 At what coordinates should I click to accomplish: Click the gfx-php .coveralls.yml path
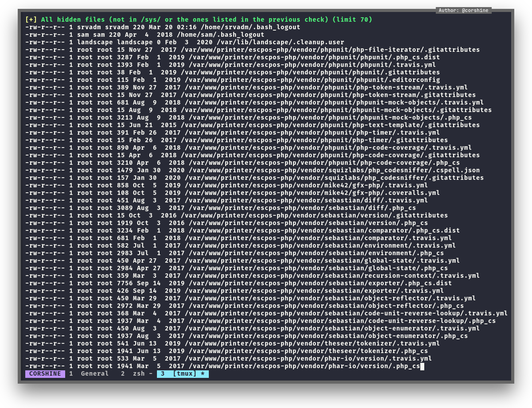click(x=312, y=193)
